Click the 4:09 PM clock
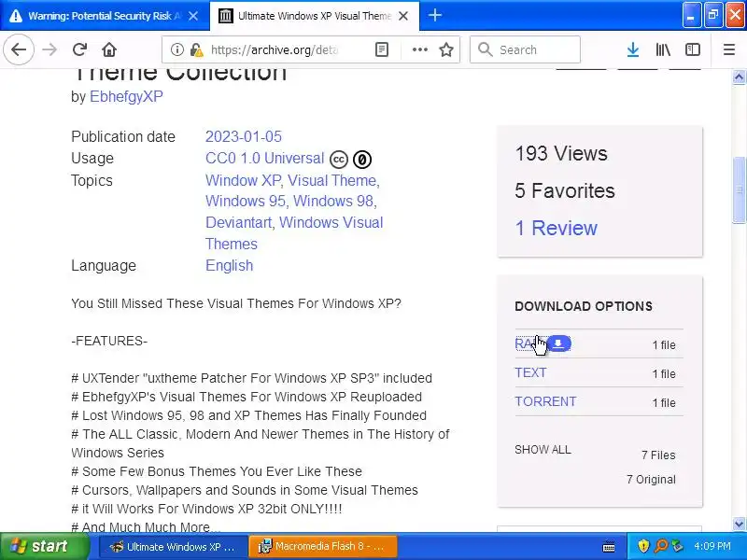Viewport: 747px width, 560px height. (x=712, y=546)
